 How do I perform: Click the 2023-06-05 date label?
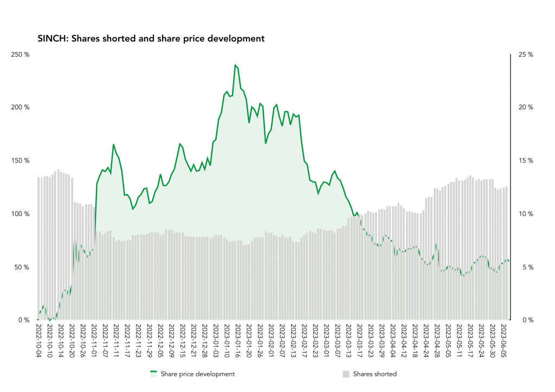(505, 341)
